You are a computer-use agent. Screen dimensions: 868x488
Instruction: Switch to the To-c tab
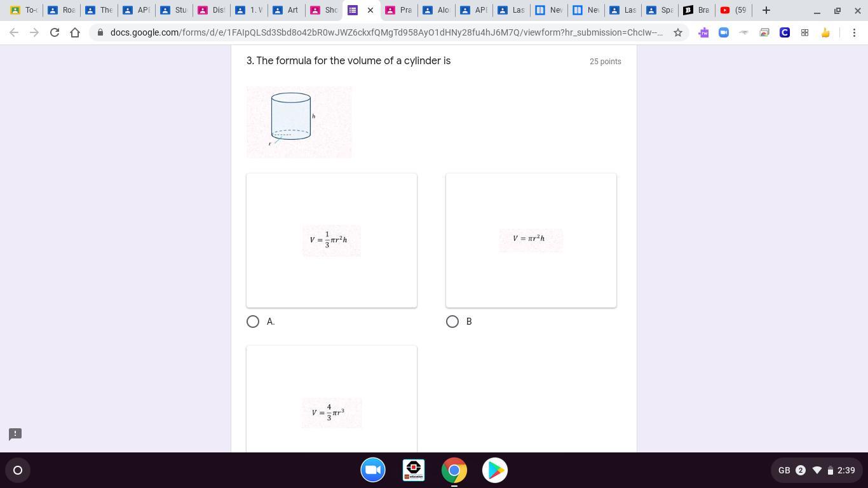(23, 10)
